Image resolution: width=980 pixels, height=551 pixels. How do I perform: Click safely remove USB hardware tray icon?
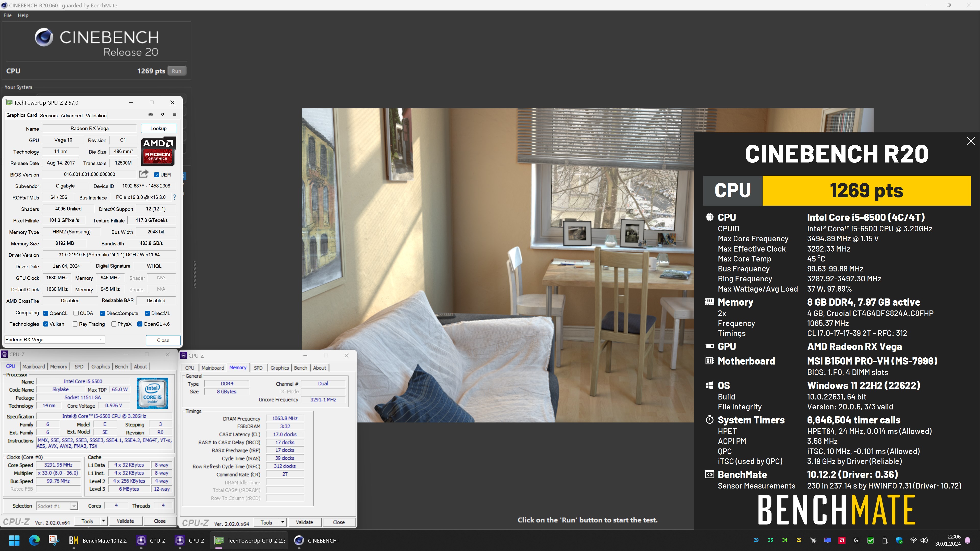click(x=885, y=540)
